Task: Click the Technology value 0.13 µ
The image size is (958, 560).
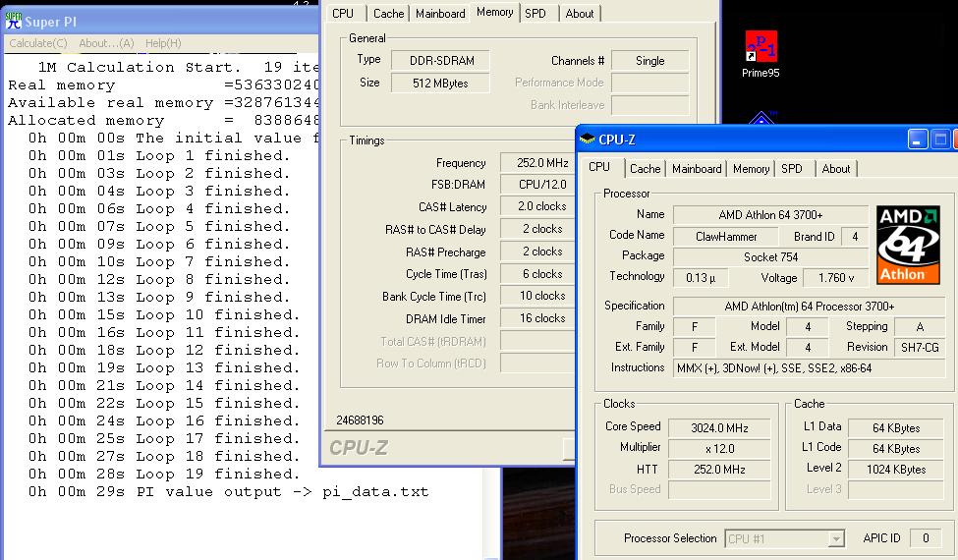Action: pos(701,278)
